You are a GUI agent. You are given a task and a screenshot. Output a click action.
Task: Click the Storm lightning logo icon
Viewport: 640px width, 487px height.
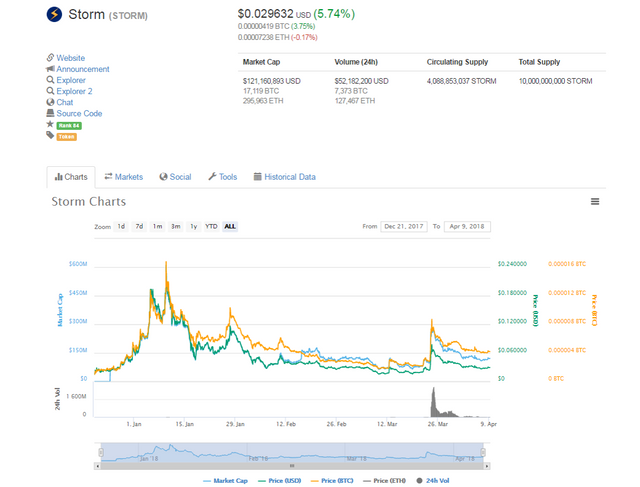(x=54, y=14)
